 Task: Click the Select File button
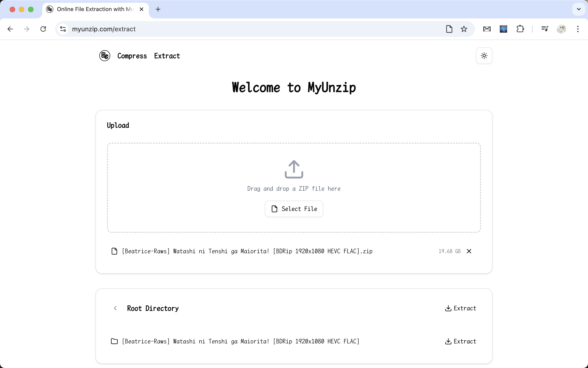[x=294, y=209]
